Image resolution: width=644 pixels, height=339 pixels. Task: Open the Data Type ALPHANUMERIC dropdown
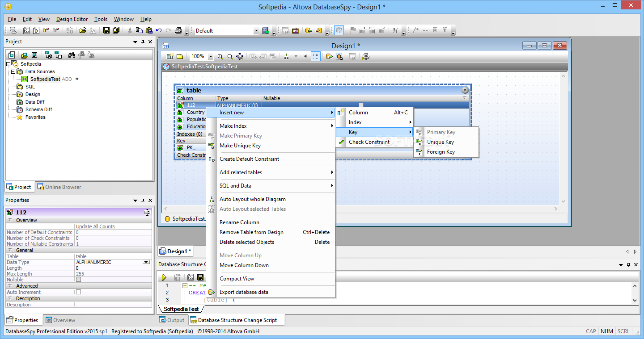tap(146, 262)
